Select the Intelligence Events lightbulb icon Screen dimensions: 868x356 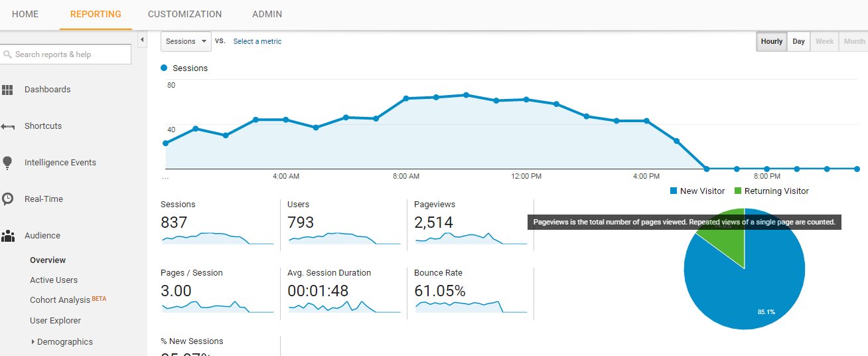[8, 163]
